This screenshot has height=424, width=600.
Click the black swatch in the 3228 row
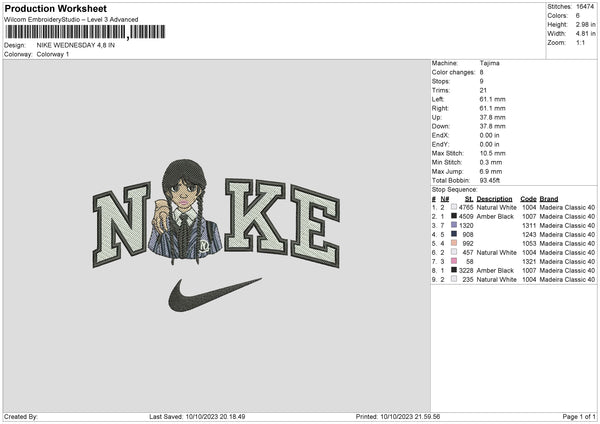(454, 270)
